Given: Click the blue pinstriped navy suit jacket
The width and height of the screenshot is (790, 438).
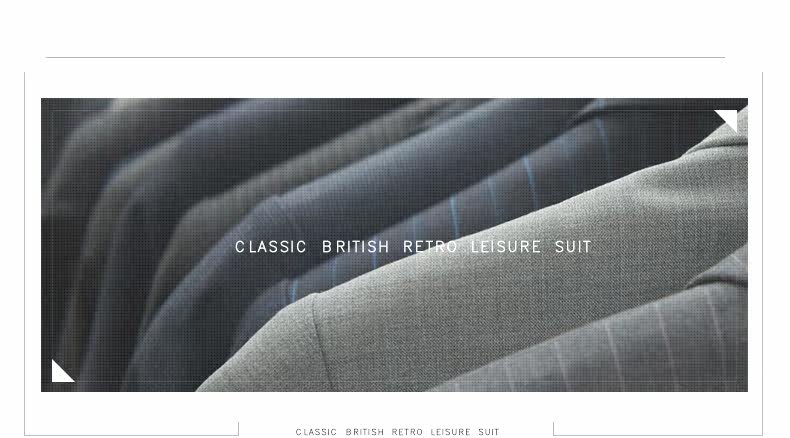Looking at the screenshot, I should pos(428,202).
